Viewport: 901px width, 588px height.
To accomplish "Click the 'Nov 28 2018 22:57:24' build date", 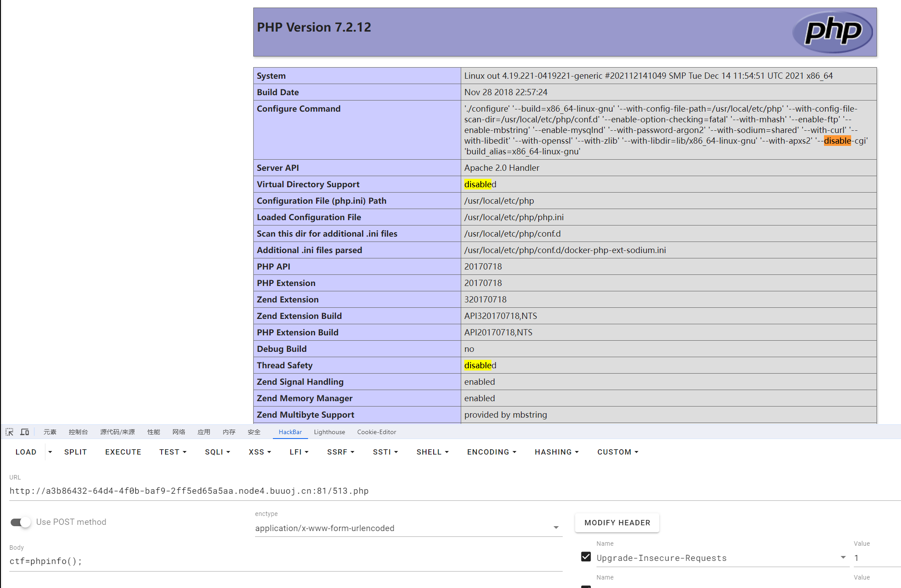I will click(x=506, y=92).
